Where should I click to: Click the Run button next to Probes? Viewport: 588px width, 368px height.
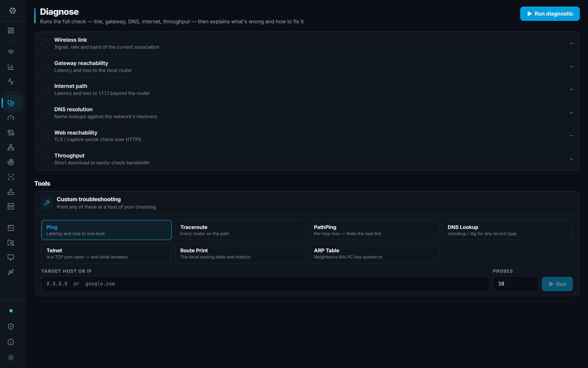tap(557, 284)
